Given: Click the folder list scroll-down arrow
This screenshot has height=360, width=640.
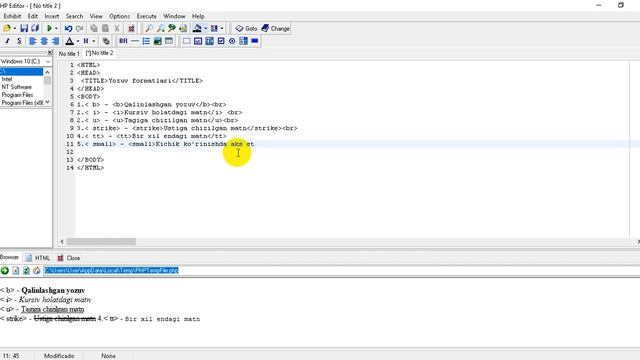Looking at the screenshot, I should [48, 102].
